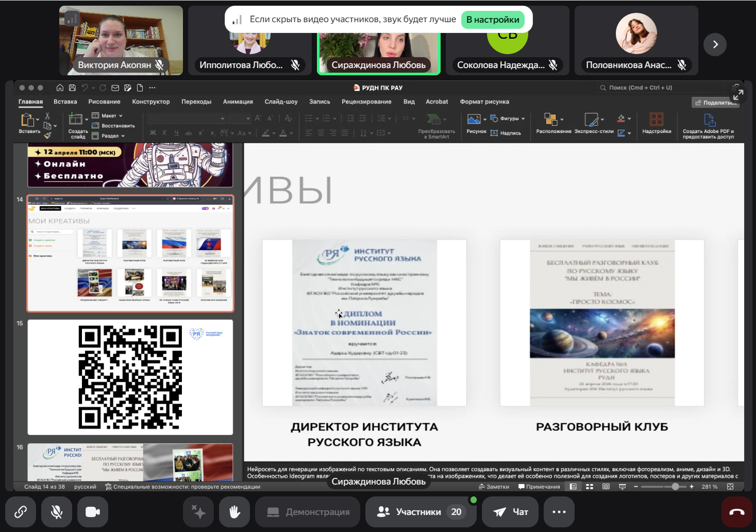Image resolution: width=756 pixels, height=532 pixels.
Task: Select slide 15 QR code thumbnail
Action: pos(130,377)
